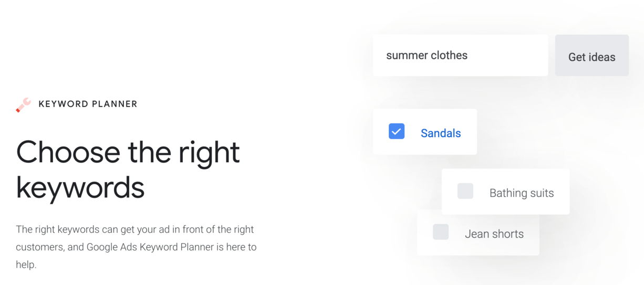
Task: Click the 'Choose the right' headline line
Action: (x=128, y=152)
